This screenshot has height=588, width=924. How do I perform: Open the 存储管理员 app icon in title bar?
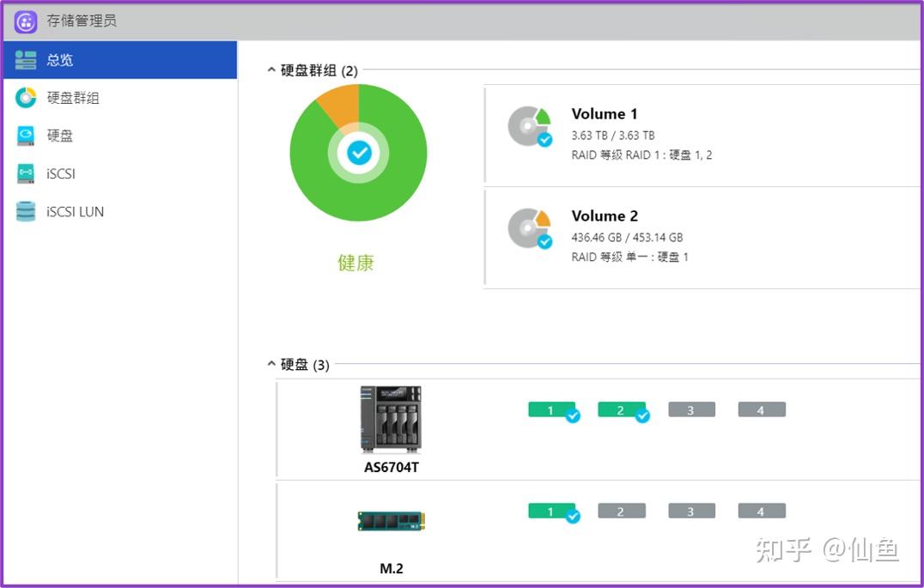26,19
